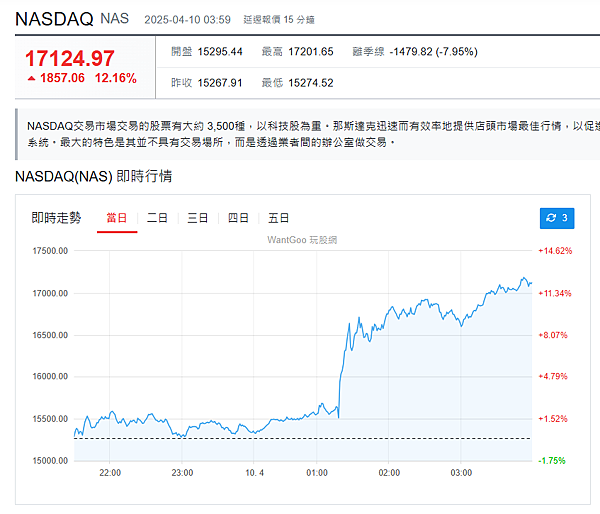Screen dimensions: 600x514
Task: Click the 即時走勢 chart label
Action: [56, 218]
